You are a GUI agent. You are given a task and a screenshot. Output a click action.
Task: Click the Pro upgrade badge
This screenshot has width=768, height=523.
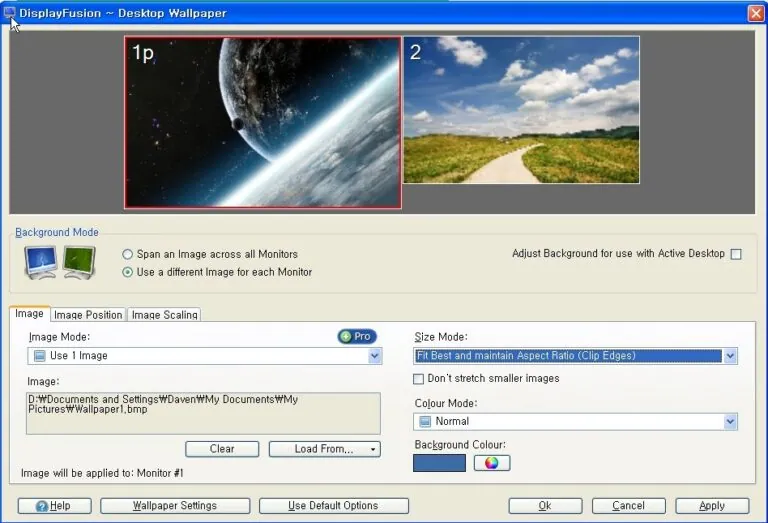coord(357,336)
